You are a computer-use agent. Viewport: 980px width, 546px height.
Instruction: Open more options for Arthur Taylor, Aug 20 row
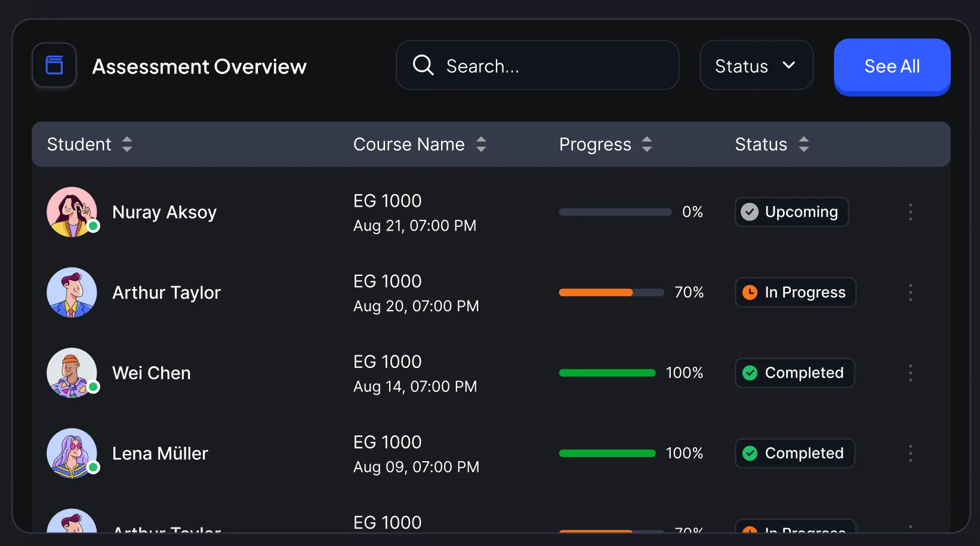point(910,292)
